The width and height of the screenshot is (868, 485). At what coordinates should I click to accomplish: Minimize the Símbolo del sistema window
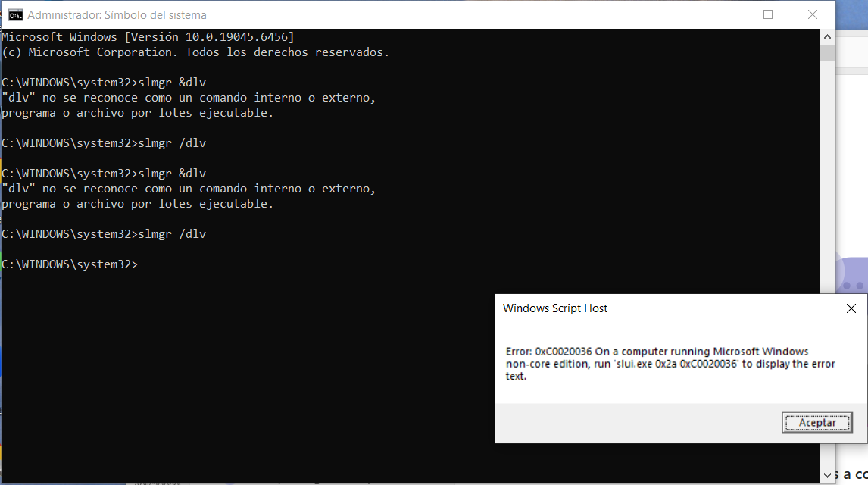724,14
